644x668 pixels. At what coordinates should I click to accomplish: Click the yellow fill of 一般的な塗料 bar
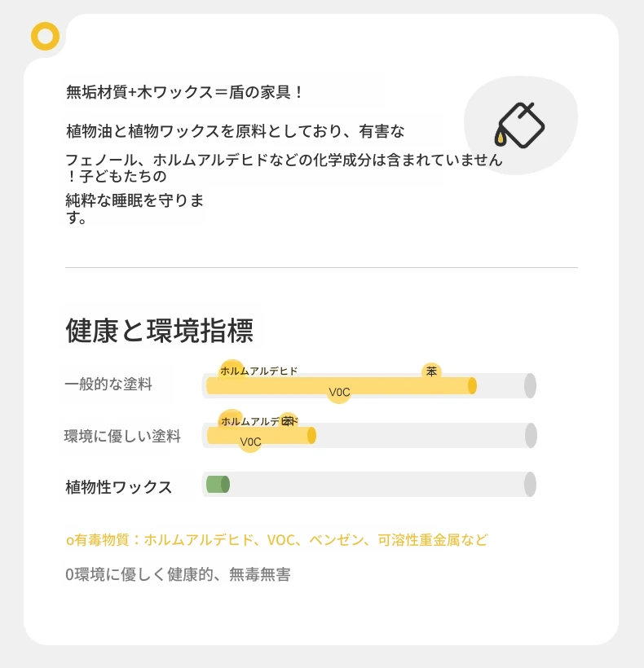pos(342,385)
